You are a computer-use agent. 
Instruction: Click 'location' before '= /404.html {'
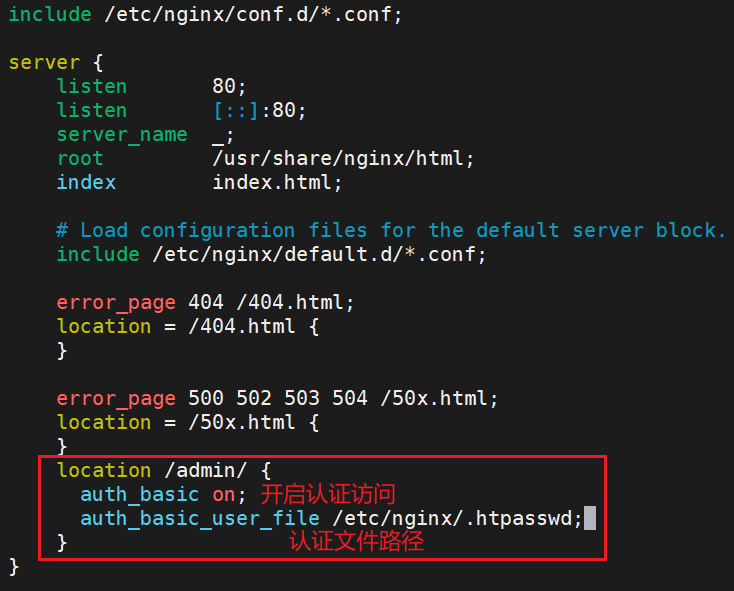coord(104,327)
